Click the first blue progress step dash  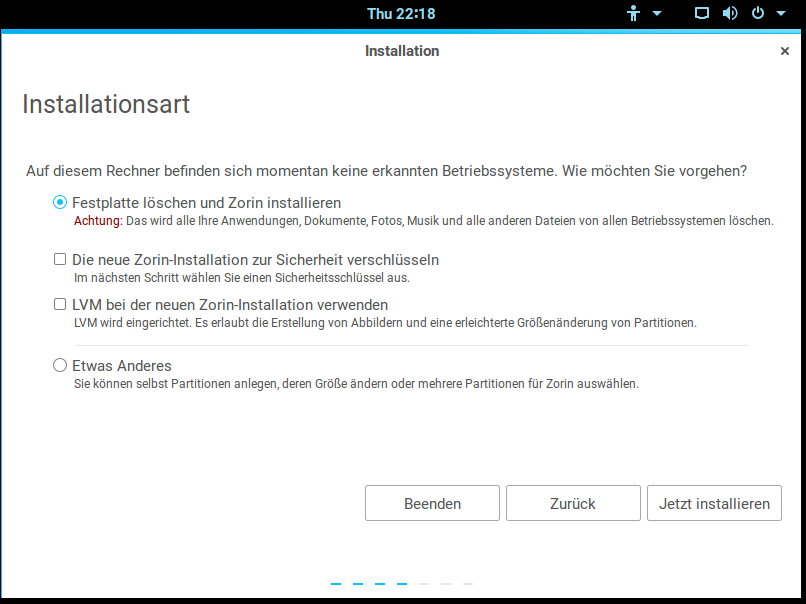336,583
